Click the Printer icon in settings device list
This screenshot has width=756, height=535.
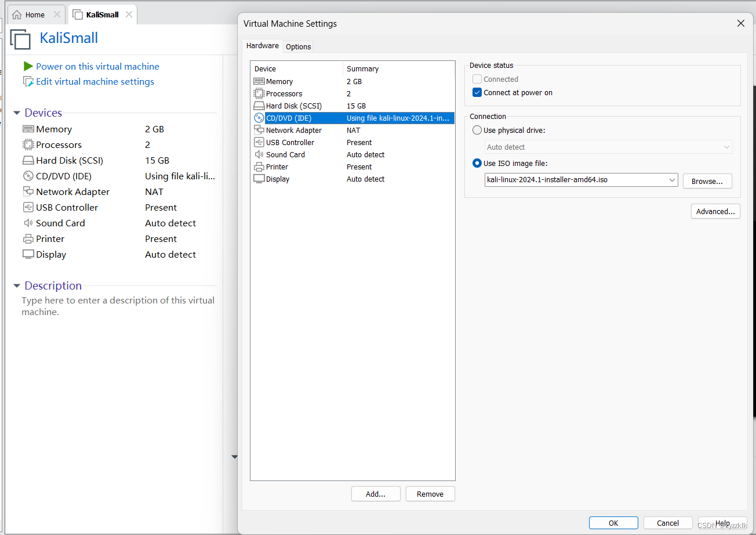[259, 167]
